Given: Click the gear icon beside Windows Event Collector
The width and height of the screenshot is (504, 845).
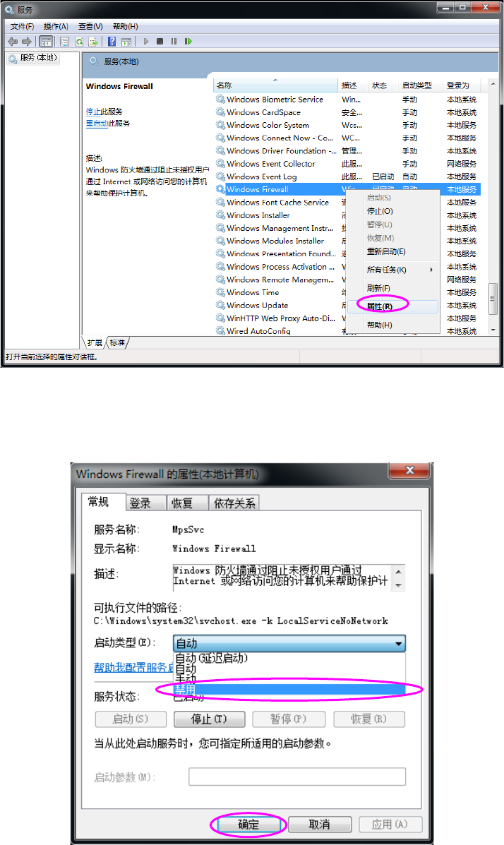Looking at the screenshot, I should (220, 163).
